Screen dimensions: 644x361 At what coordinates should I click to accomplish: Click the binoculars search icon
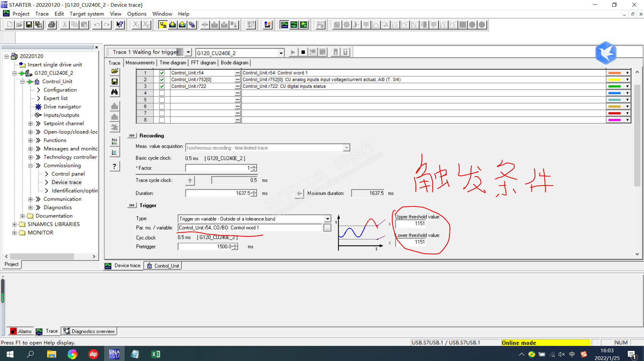[x=115, y=92]
